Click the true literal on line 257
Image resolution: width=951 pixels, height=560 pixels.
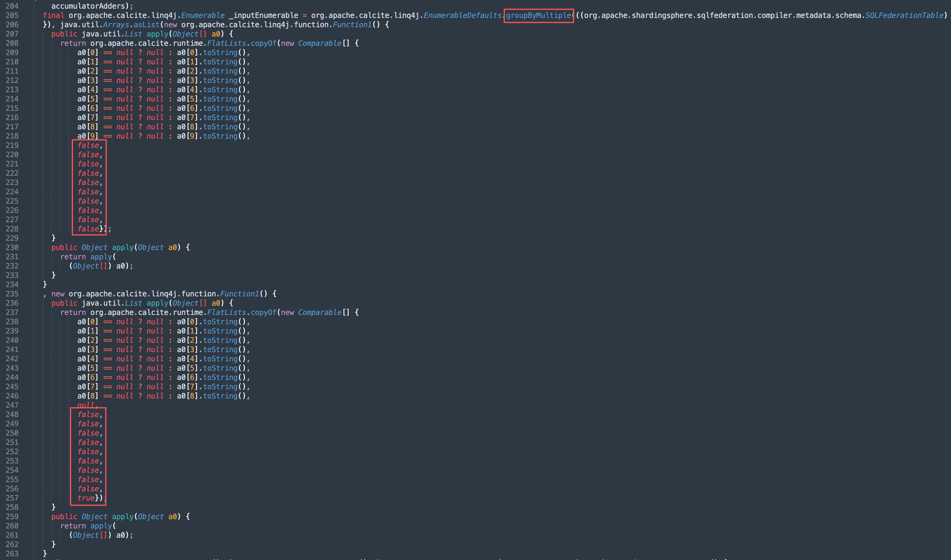pos(86,498)
